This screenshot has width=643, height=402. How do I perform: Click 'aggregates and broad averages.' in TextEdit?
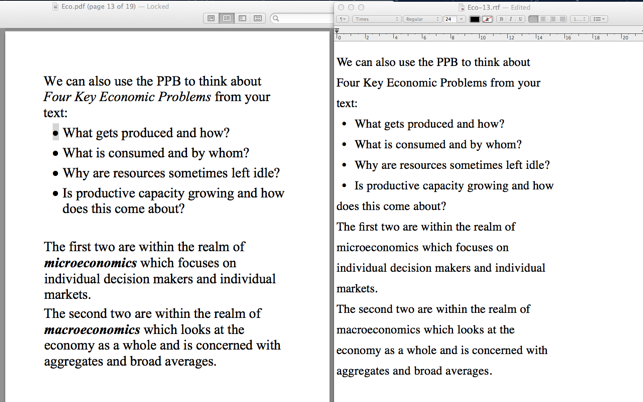click(x=414, y=371)
